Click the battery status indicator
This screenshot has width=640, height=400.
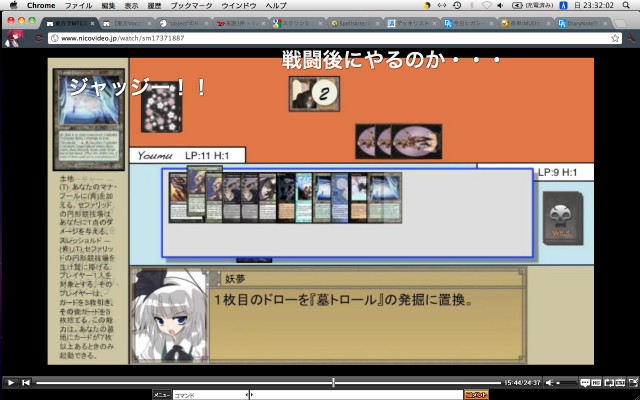click(x=533, y=5)
